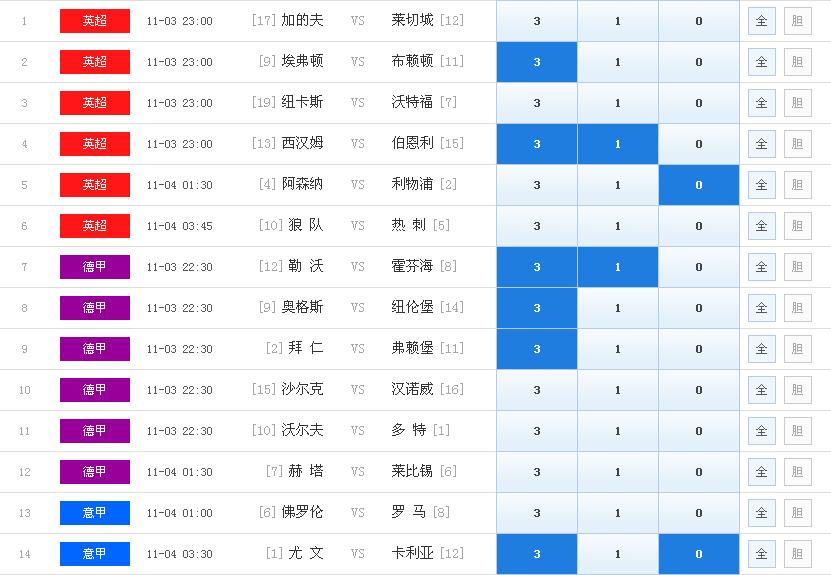Click 全 button for 埃弗顿 row
Viewport: 831px width, 575px height.
click(x=762, y=62)
